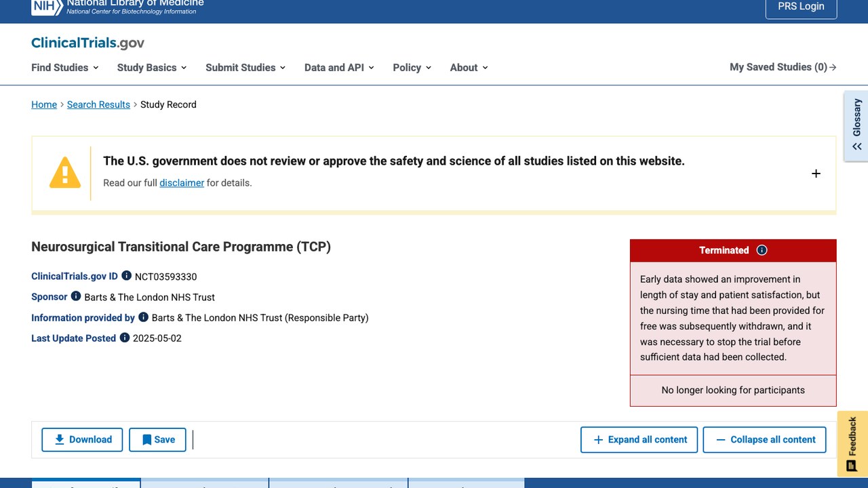Click info icon next to Terminated status
The height and width of the screenshot is (488, 868).
(x=762, y=250)
